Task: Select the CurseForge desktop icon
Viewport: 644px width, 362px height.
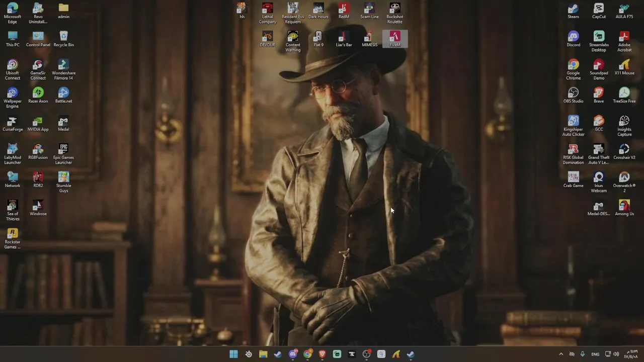Action: click(x=13, y=123)
